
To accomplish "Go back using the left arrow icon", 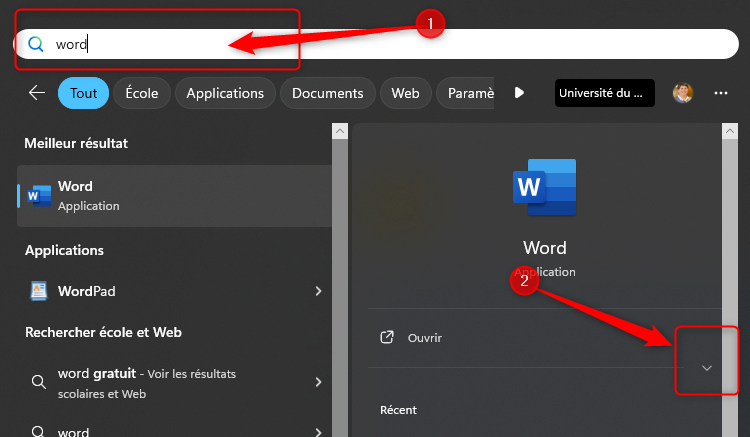I will 37,93.
